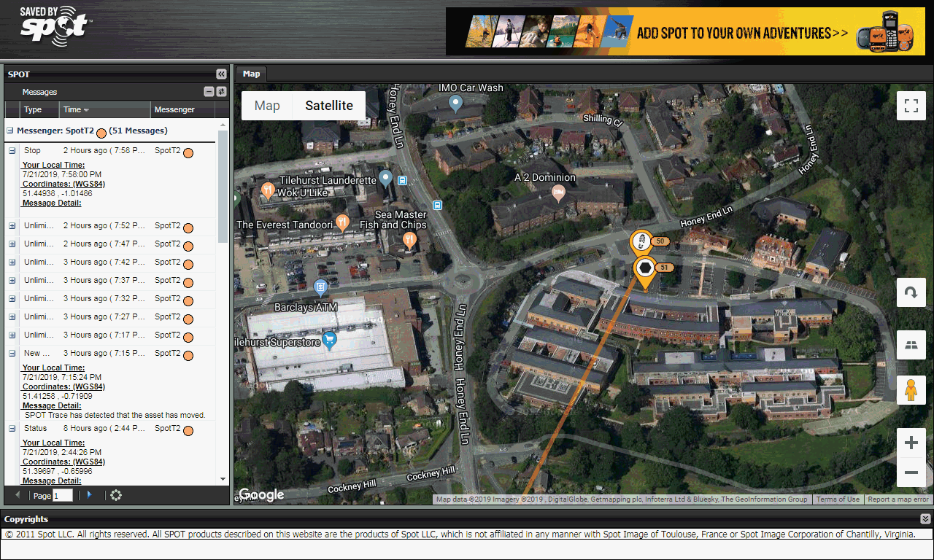Viewport: 934px width, 560px height.
Task: Click the Messages panel refresh icon
Action: [x=221, y=92]
